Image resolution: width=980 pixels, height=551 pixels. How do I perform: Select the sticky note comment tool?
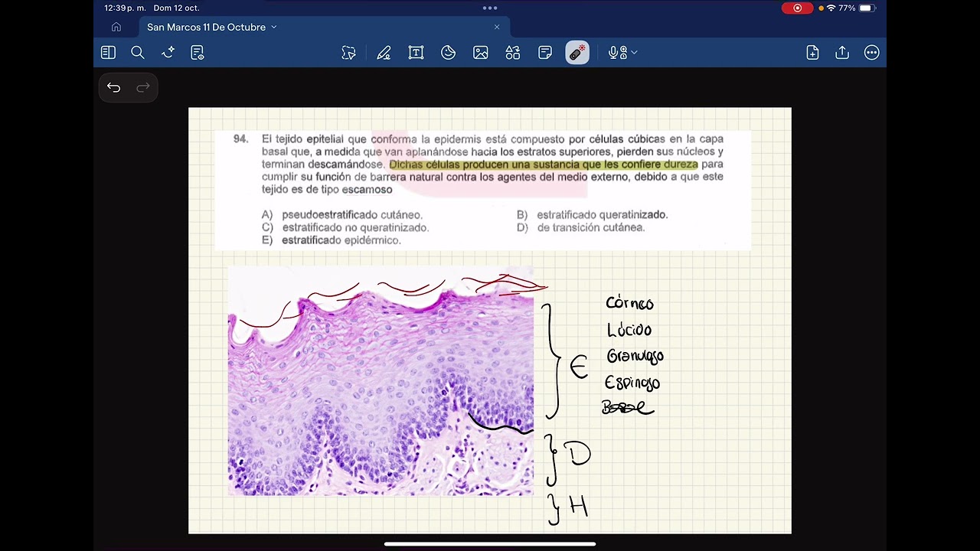point(545,53)
